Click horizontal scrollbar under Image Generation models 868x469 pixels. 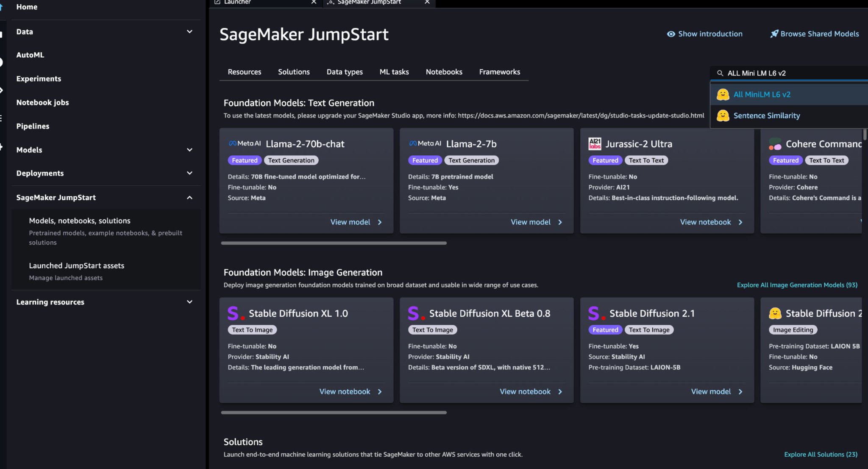click(334, 413)
